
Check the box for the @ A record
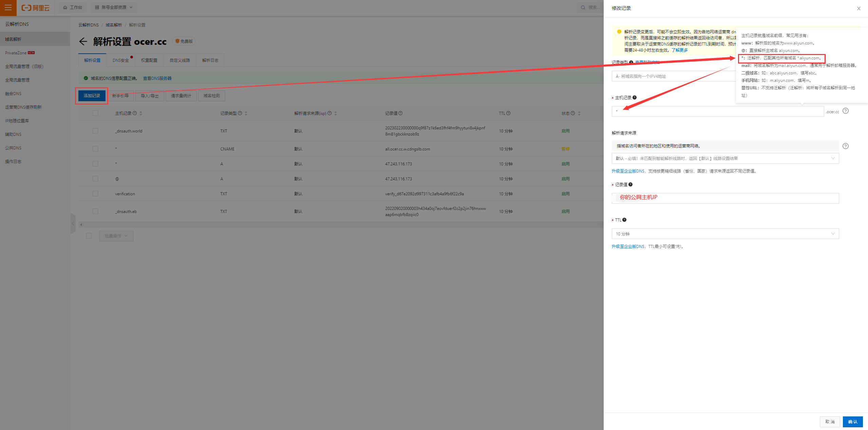95,179
